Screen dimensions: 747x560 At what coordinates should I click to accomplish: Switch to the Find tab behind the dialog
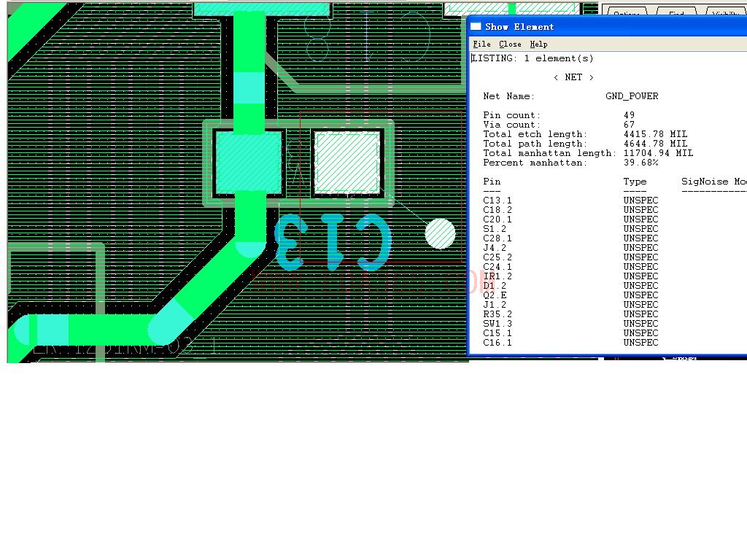pyautogui.click(x=676, y=12)
